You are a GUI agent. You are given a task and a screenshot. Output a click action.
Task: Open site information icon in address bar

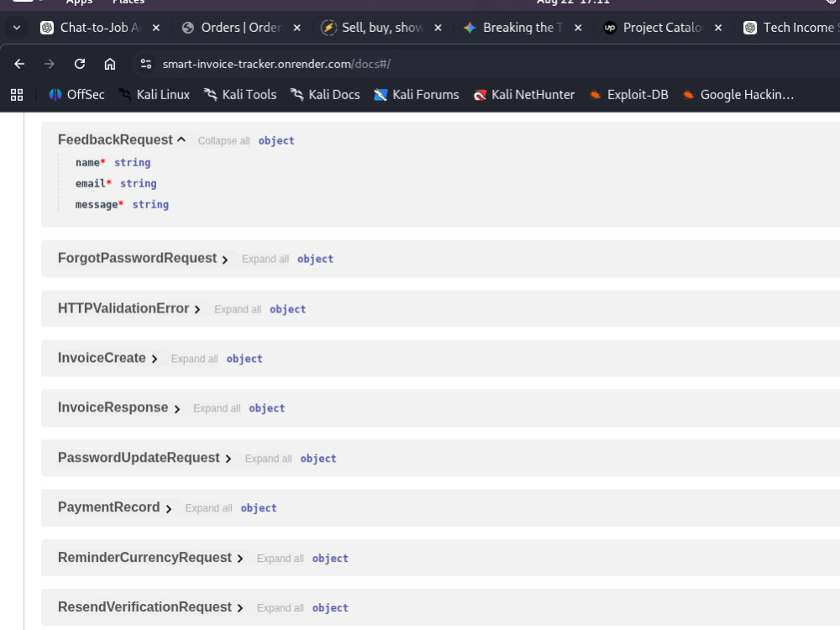pos(145,64)
